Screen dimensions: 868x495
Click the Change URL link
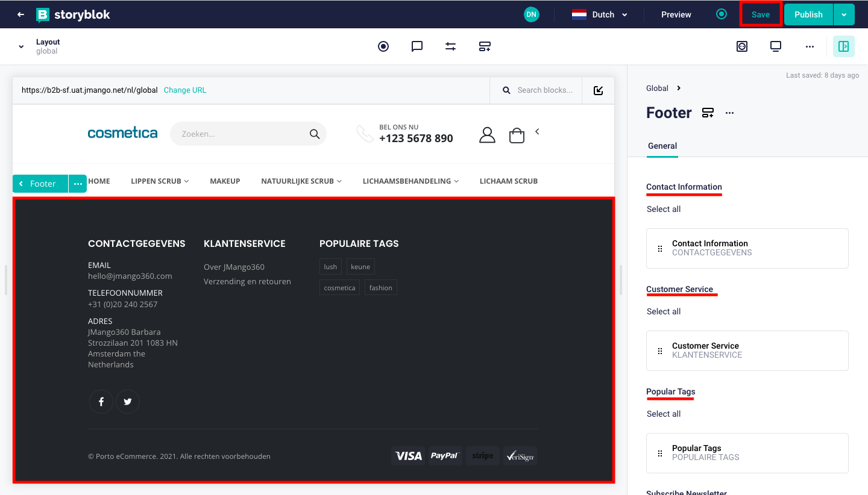pos(185,90)
